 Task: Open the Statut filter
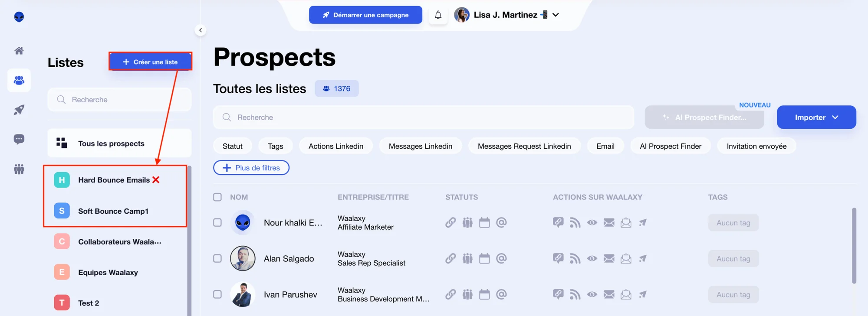click(232, 147)
